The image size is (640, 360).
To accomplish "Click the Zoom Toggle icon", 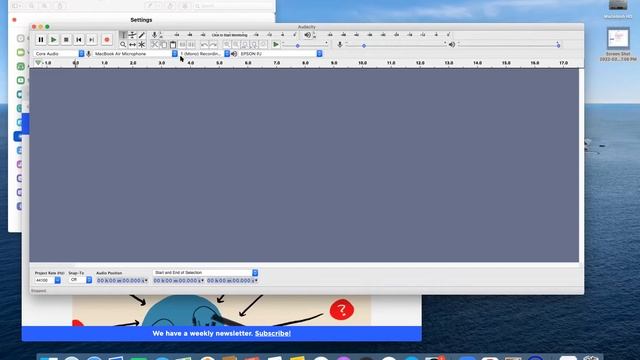I will (263, 44).
